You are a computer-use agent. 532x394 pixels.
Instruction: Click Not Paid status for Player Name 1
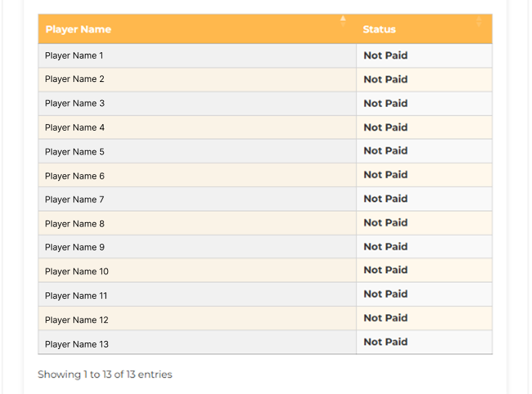tap(386, 55)
